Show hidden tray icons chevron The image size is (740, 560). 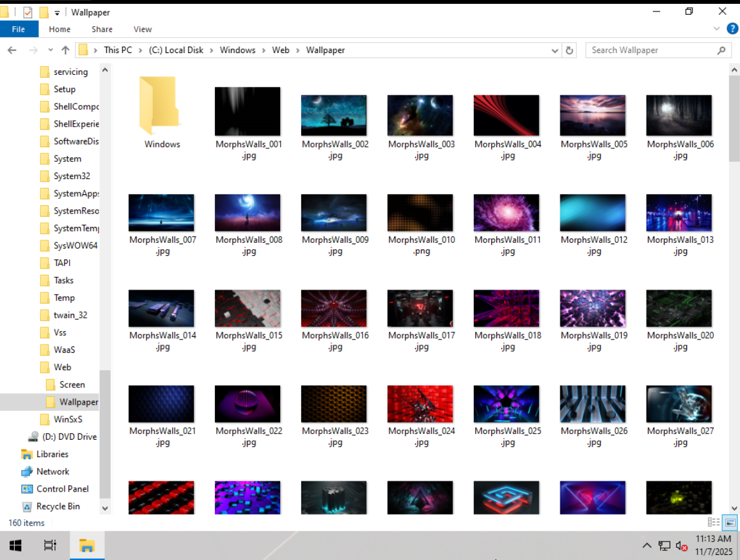[647, 546]
